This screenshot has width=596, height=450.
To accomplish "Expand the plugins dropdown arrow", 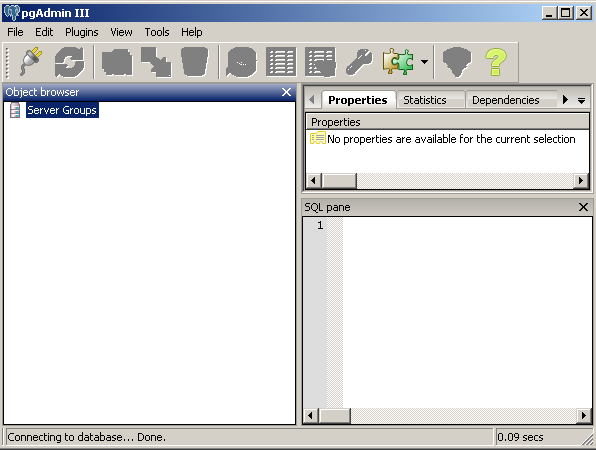I will (424, 62).
